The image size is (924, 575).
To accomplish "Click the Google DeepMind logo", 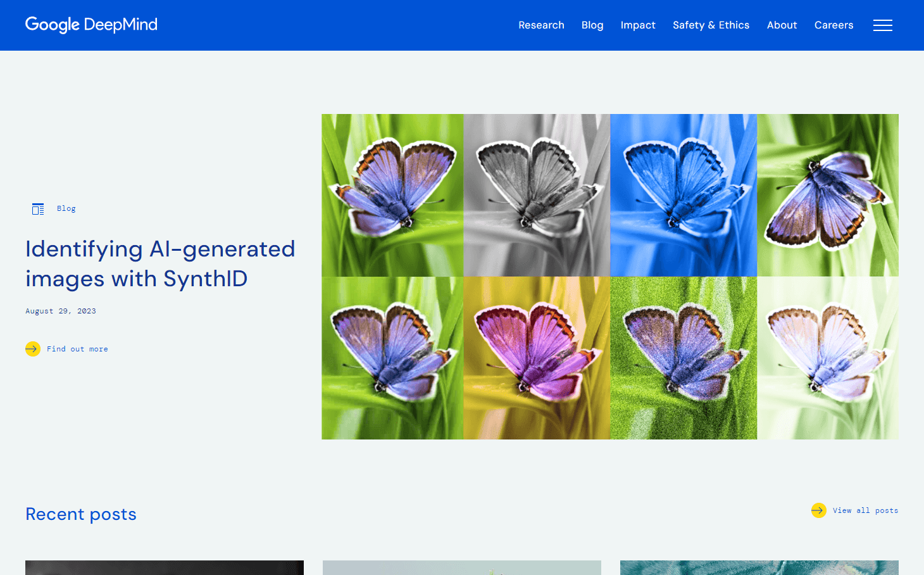I will [91, 25].
